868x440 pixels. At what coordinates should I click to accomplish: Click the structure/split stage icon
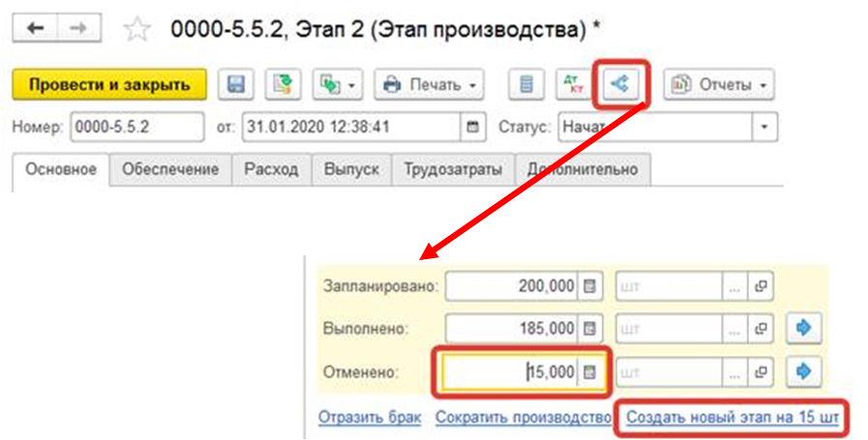620,85
